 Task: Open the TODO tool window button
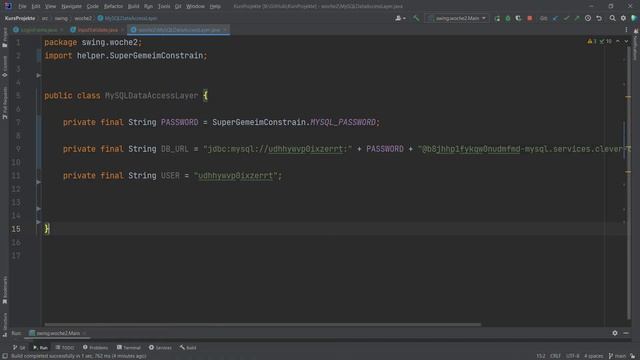click(65, 348)
